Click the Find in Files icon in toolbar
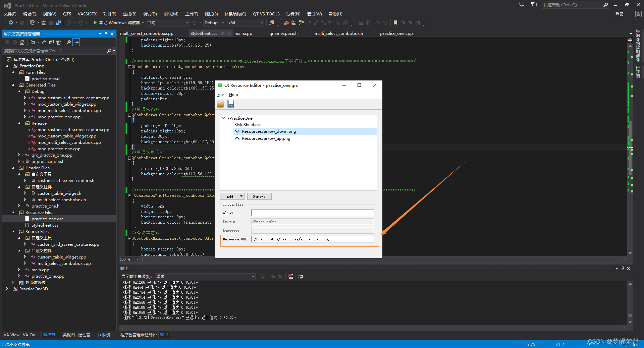The height and width of the screenshot is (348, 644). (272, 23)
